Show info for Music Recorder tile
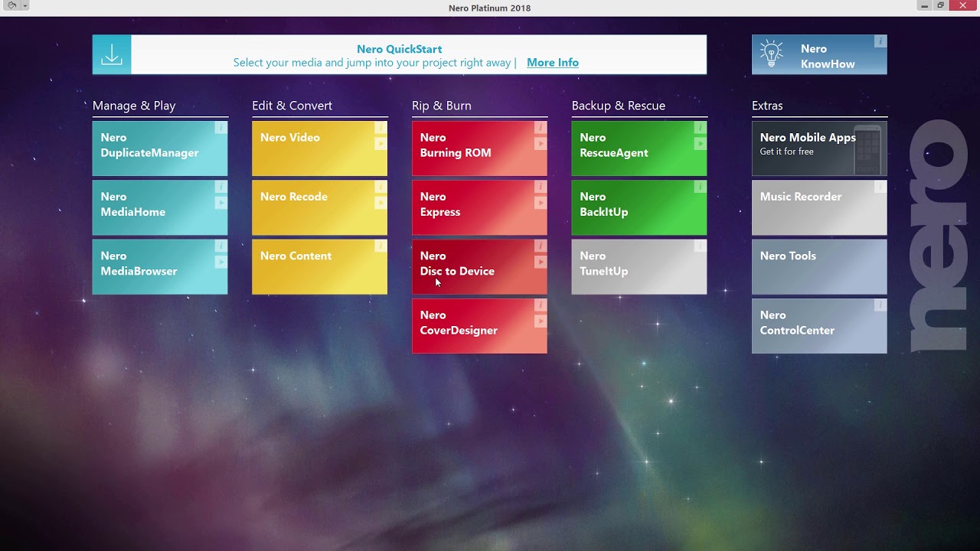 click(x=880, y=187)
